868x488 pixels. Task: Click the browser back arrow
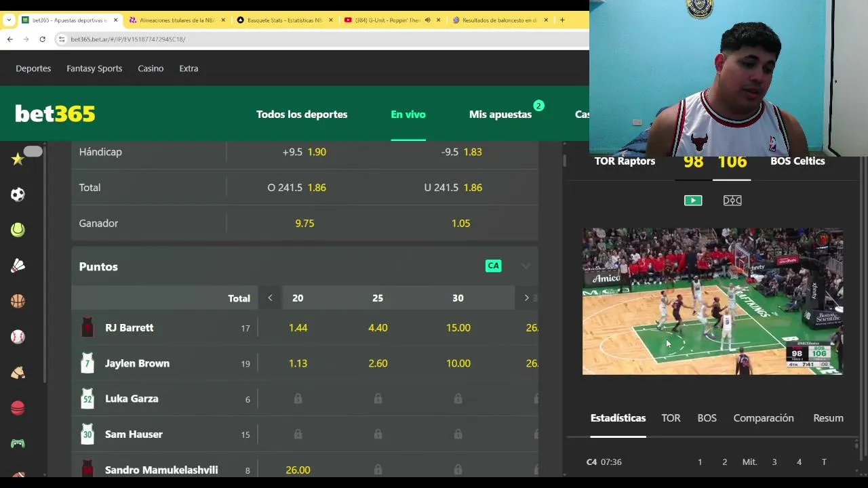pyautogui.click(x=9, y=39)
